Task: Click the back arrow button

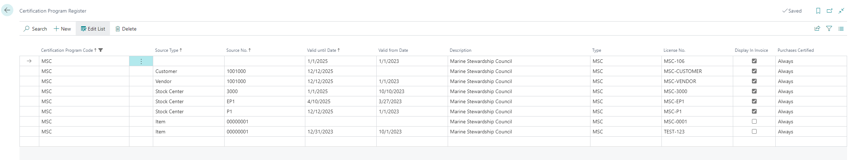Action: [x=7, y=10]
